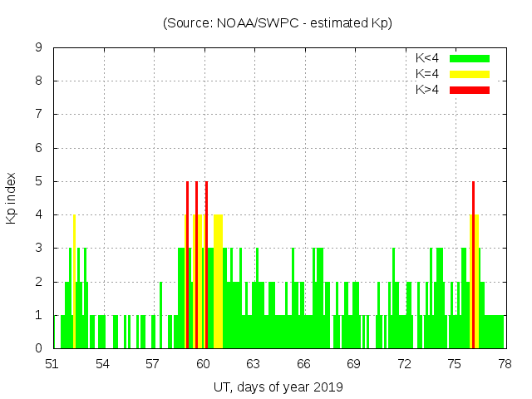Click the red Kp=5 bar near day 76
This screenshot has height=399, width=532.
click(x=473, y=266)
